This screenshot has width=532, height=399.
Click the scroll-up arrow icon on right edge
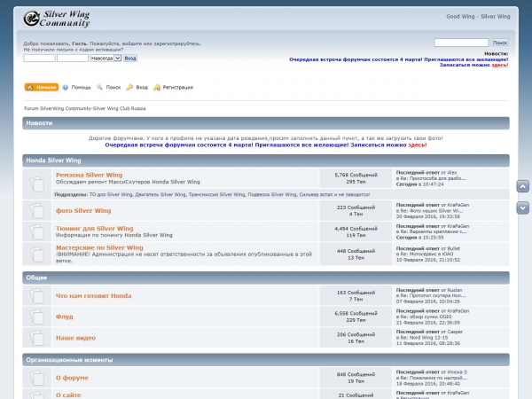(x=523, y=186)
